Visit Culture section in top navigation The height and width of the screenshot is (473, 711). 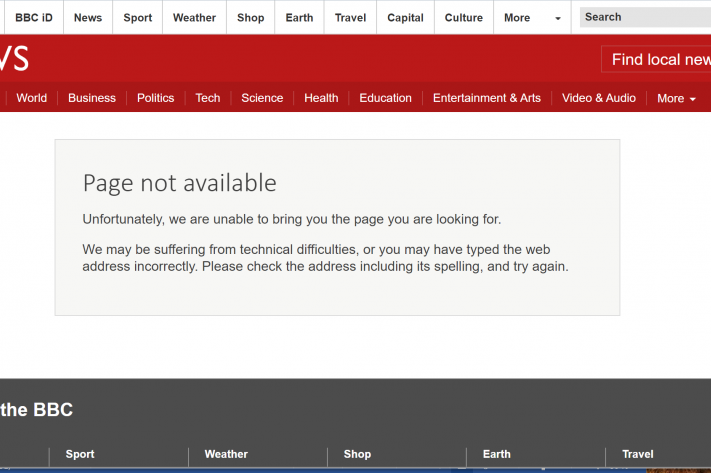tap(463, 18)
